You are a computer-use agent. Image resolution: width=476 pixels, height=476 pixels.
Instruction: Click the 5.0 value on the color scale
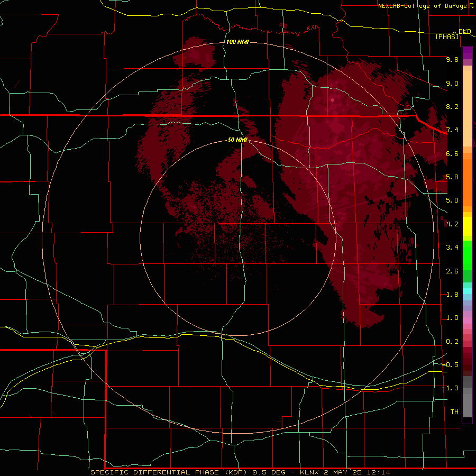click(x=452, y=200)
